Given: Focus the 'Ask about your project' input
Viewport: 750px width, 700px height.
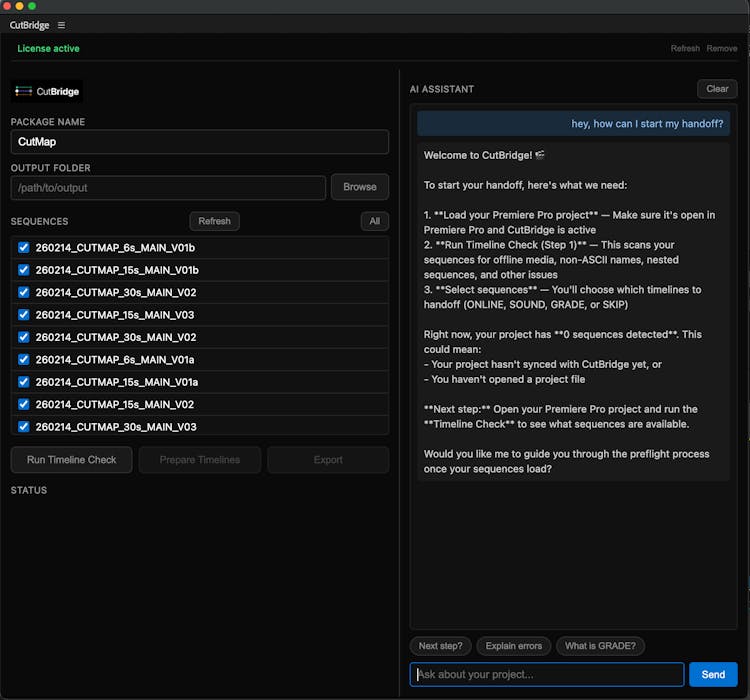Looking at the screenshot, I should [546, 674].
